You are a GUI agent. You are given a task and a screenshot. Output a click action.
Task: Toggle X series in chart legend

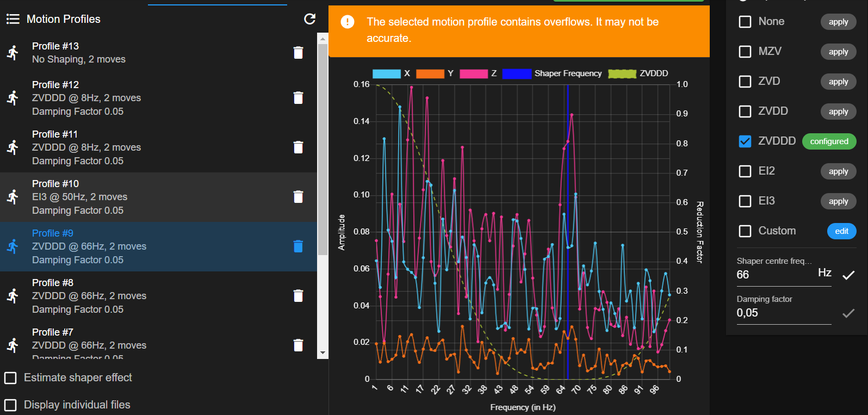391,73
